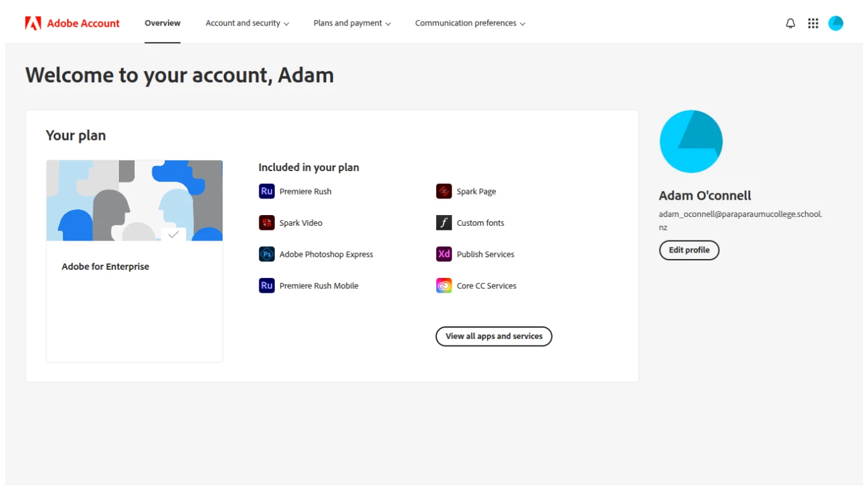Click the Core CC Services text
Image resolution: width=868 pixels, height=488 pixels.
click(x=486, y=286)
